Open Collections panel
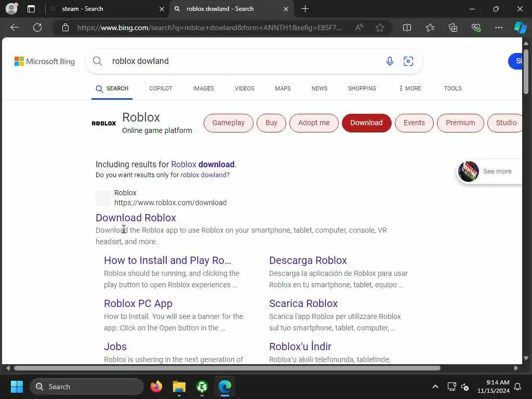The width and height of the screenshot is (532, 399). (453, 28)
